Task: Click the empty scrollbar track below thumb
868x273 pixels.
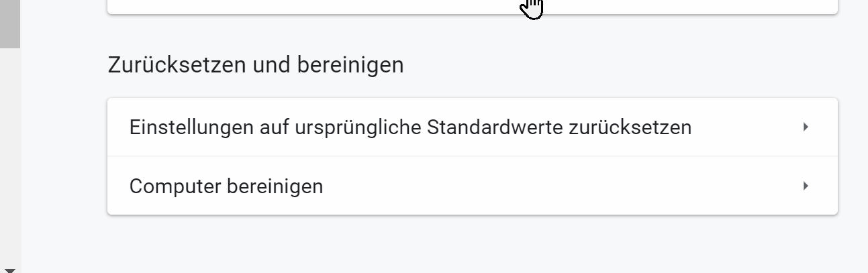Action: [9, 154]
